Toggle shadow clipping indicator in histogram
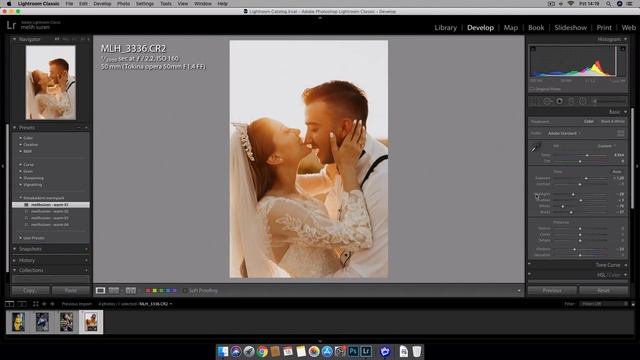The image size is (640, 360). pos(533,49)
